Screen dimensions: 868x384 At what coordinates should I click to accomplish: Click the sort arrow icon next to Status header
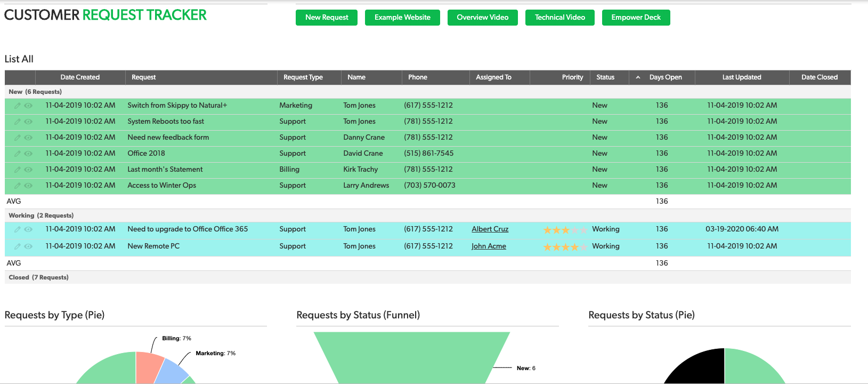[x=638, y=77]
